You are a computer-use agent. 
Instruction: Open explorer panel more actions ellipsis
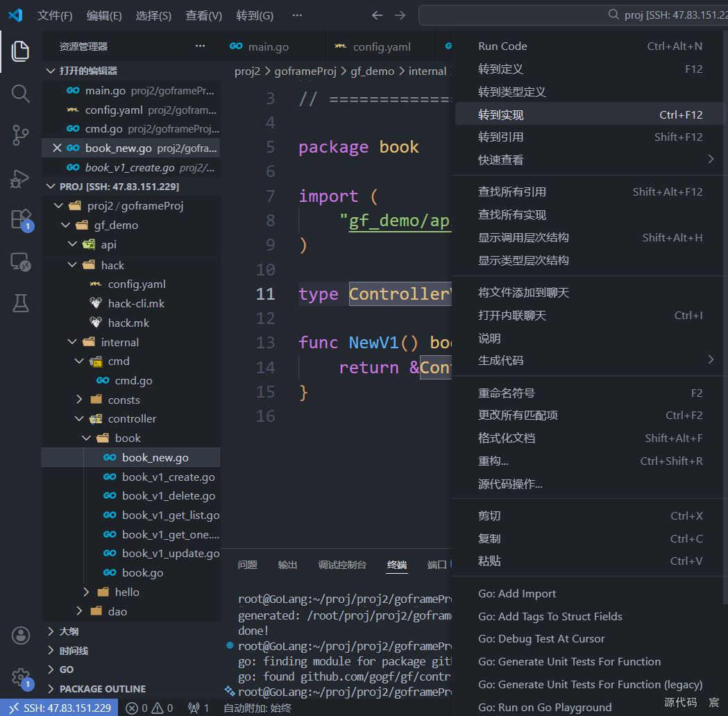tap(200, 46)
